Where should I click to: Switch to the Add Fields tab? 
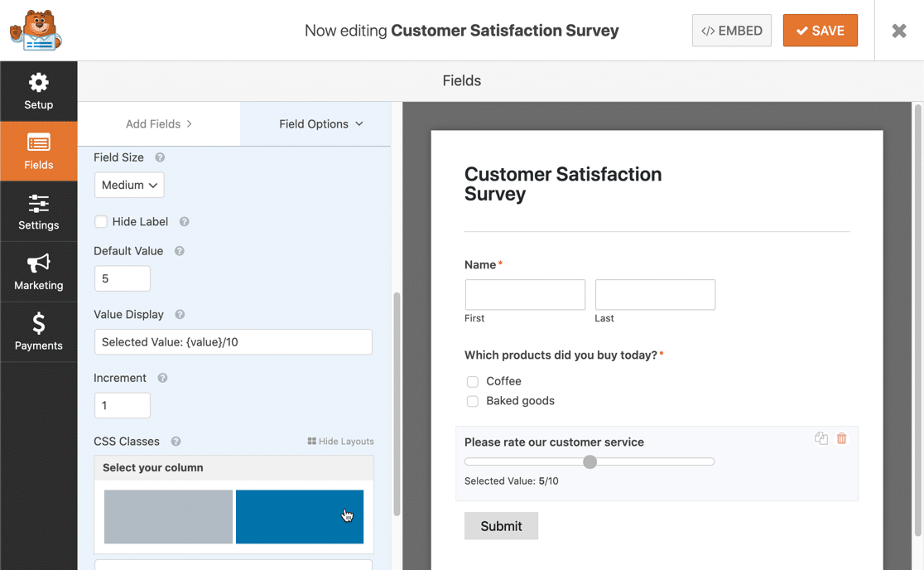159,124
